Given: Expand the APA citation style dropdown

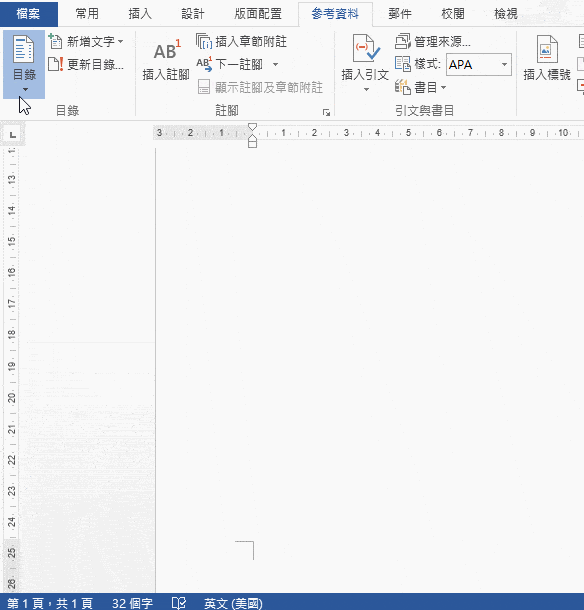Looking at the screenshot, I should (504, 64).
